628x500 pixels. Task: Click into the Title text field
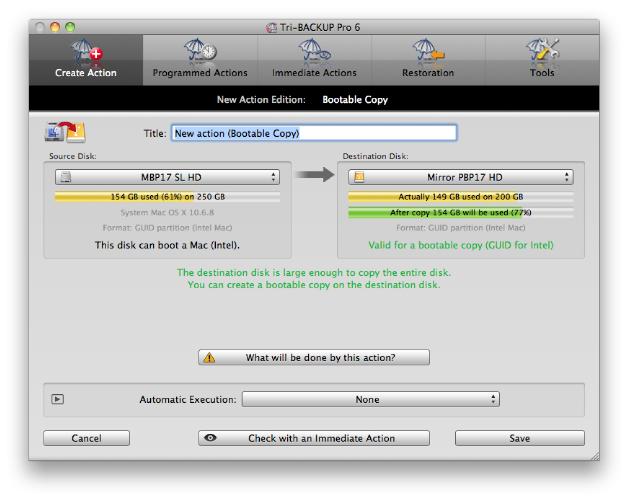coord(313,132)
